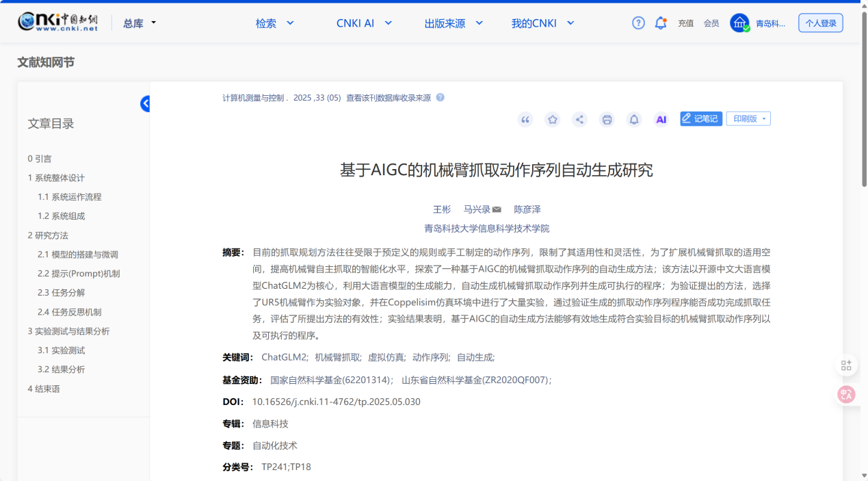
Task: Click the share icon
Action: [579, 120]
